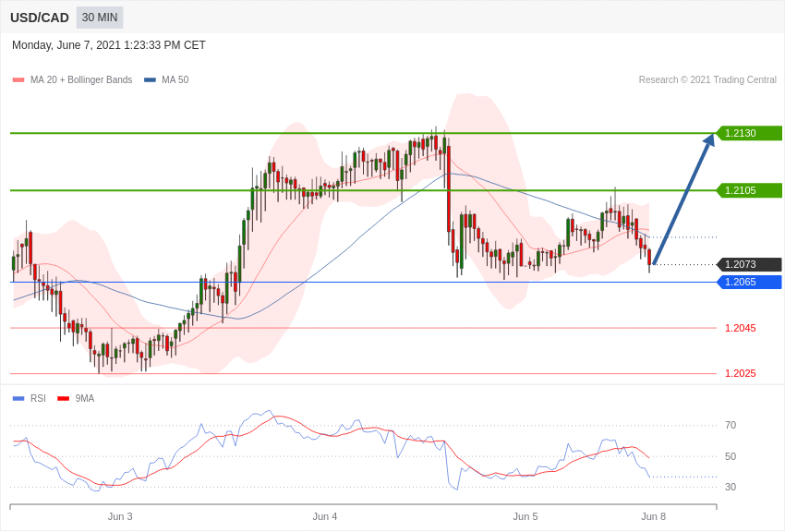This screenshot has width=785, height=532.
Task: Click the Jun 3 date axis label
Action: (120, 516)
